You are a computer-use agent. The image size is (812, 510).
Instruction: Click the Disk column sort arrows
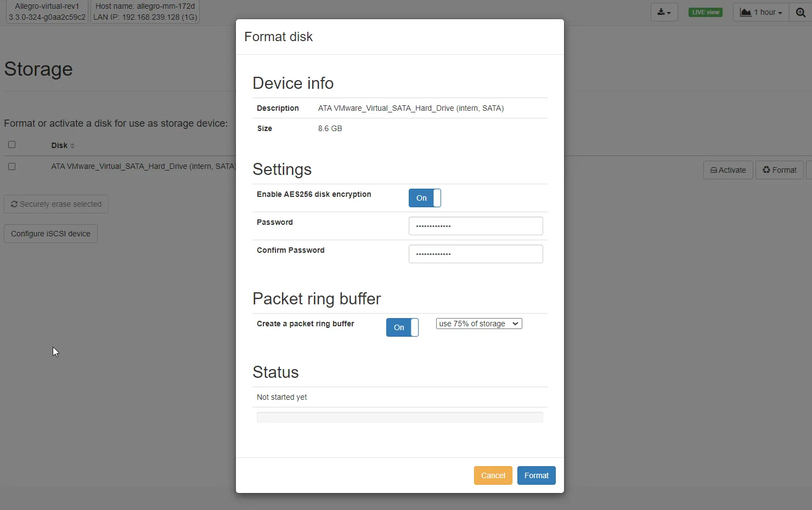coord(72,146)
